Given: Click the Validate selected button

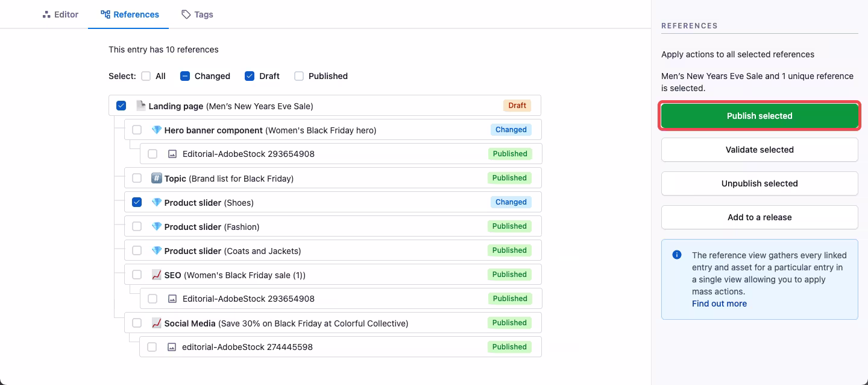Looking at the screenshot, I should tap(759, 150).
